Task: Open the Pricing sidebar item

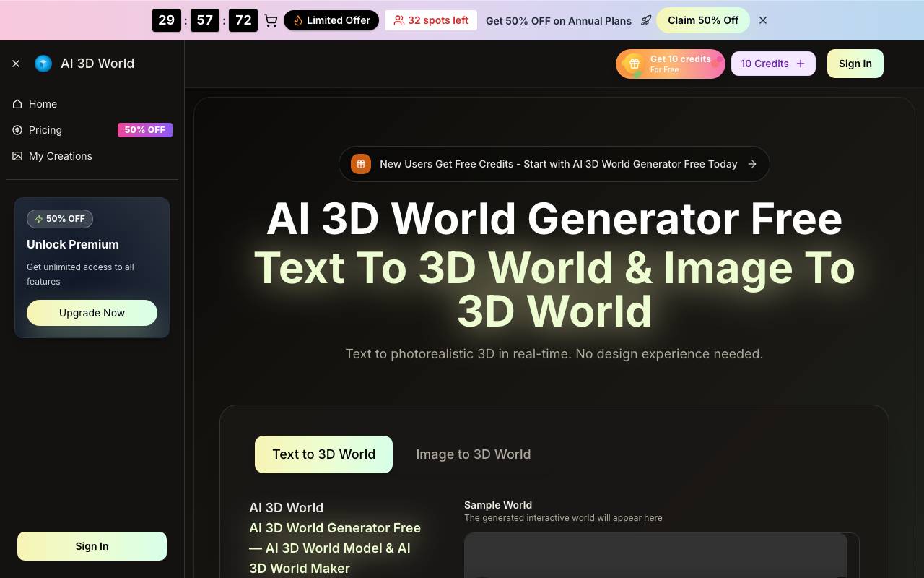Action: pos(92,130)
